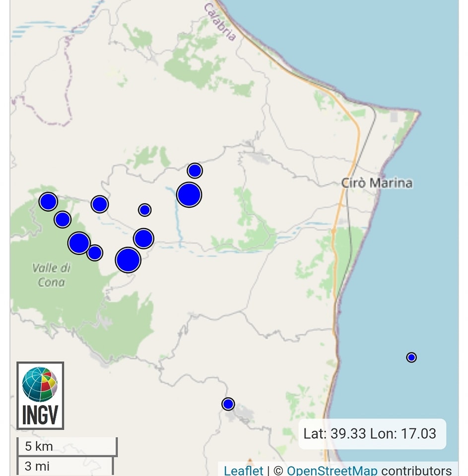Screen dimensions: 468x476
Task: Select the northernmost earthquake marker
Action: pyautogui.click(x=195, y=171)
